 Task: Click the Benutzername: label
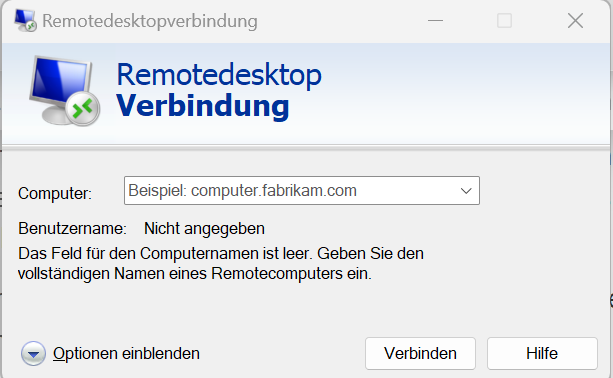(72, 229)
